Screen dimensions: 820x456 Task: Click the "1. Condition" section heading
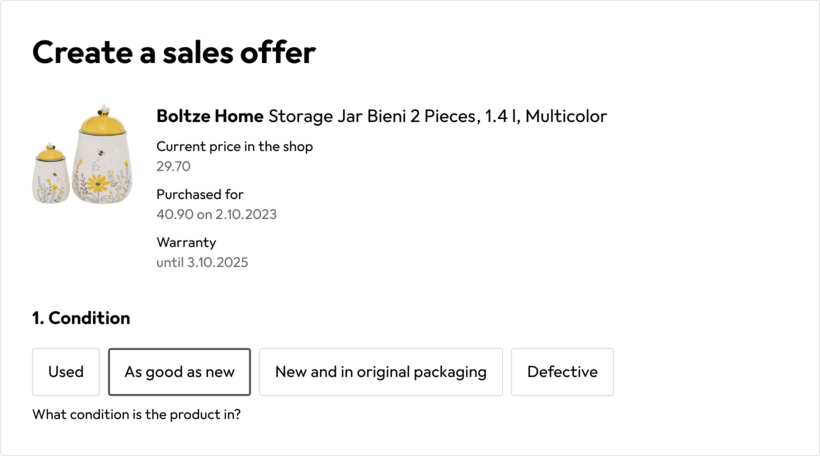click(x=81, y=318)
